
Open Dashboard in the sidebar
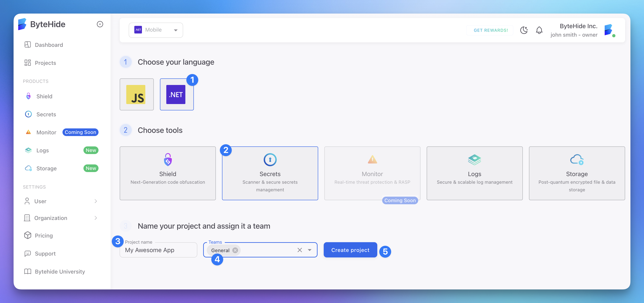[49, 45]
